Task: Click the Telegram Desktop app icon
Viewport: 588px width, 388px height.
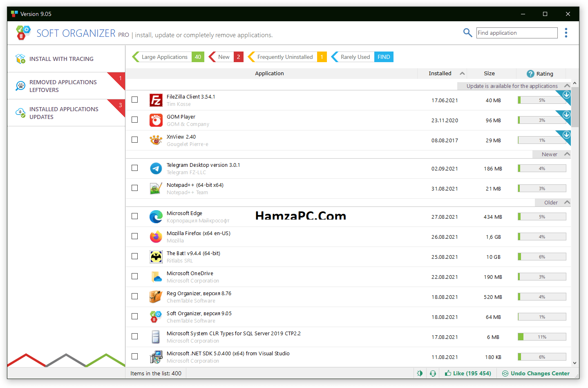Action: (156, 168)
